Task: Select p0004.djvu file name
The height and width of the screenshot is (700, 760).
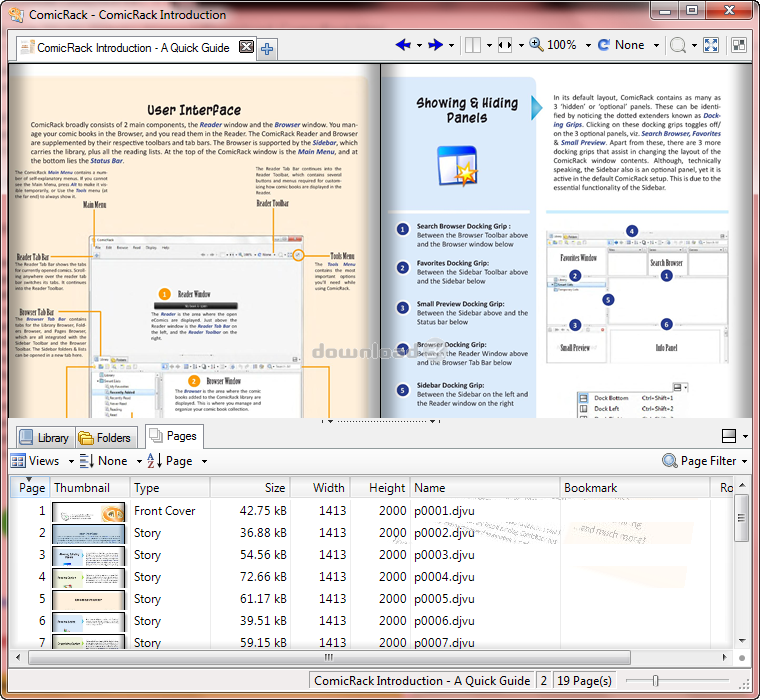Action: pyautogui.click(x=444, y=577)
